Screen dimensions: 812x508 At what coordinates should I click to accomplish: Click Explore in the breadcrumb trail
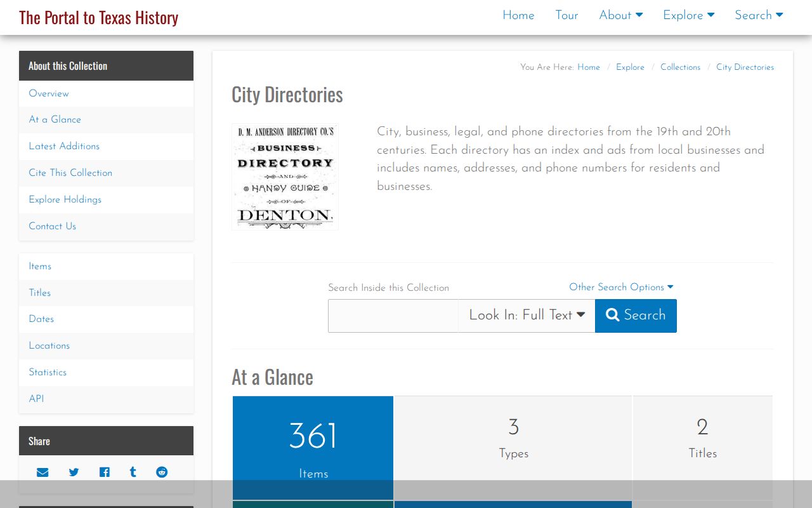(630, 67)
